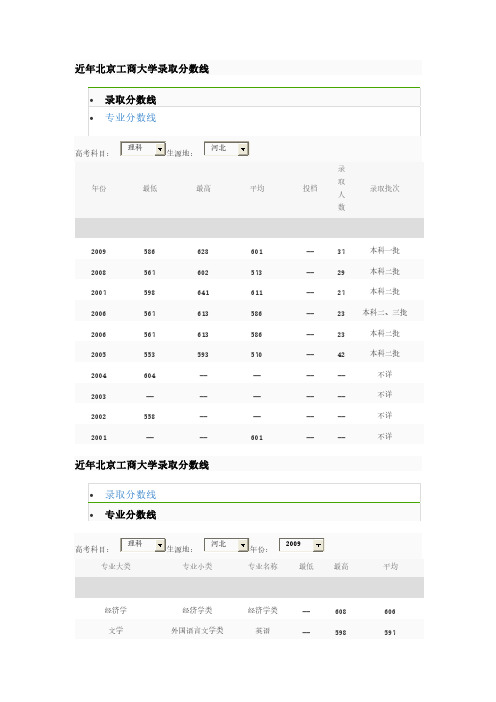496x702 pixels.
Task: Select the 2007 year cell
Action: coord(98,293)
